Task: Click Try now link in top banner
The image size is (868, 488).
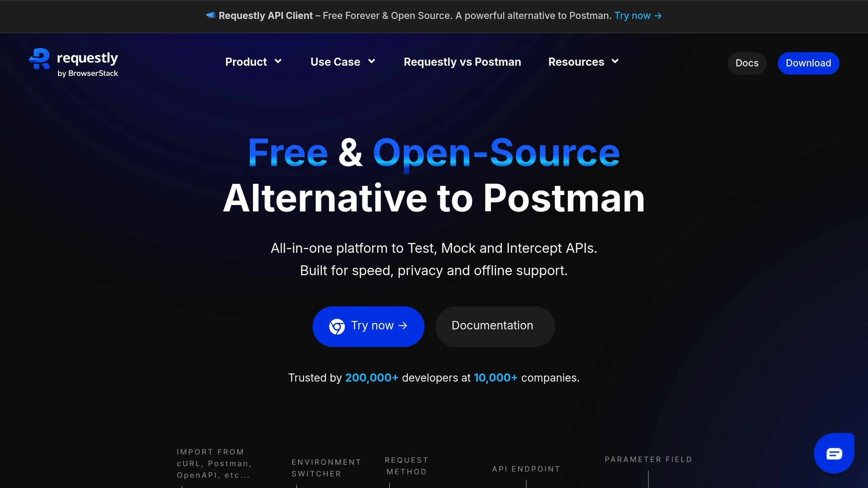Action: [x=632, y=16]
